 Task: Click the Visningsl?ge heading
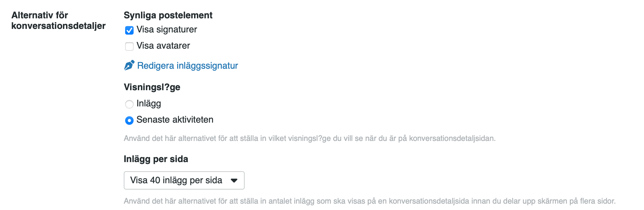coord(152,87)
